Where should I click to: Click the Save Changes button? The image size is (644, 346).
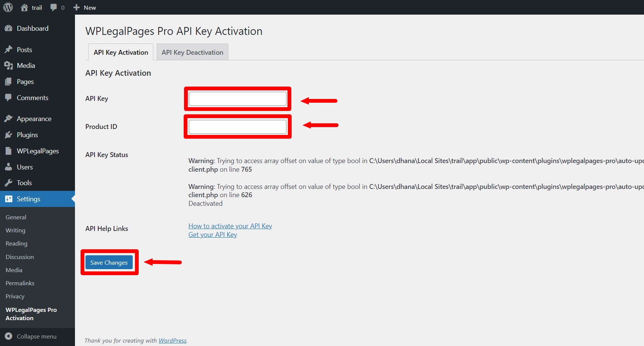109,262
